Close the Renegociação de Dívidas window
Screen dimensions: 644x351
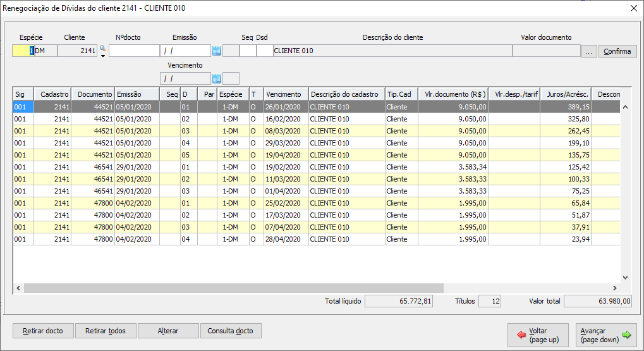[634, 8]
